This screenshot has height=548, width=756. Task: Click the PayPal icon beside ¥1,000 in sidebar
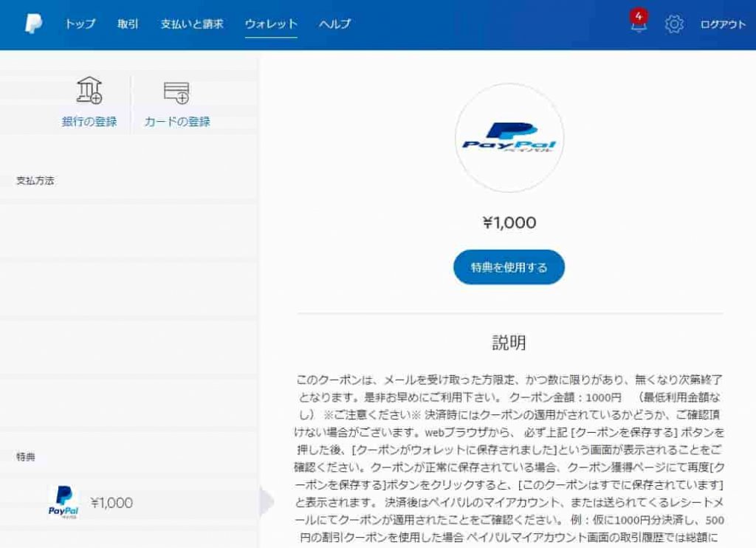pos(63,502)
